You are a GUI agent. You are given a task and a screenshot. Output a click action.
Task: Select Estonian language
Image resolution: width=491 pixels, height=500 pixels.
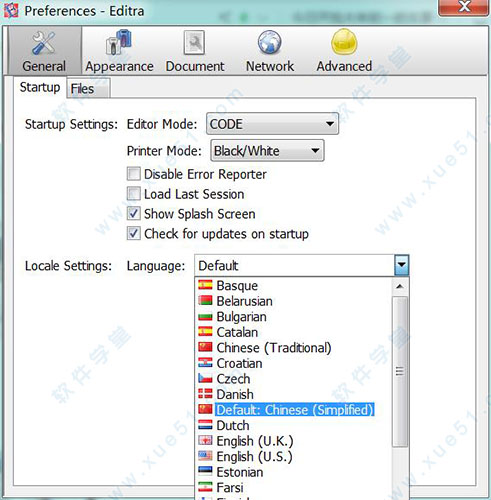tap(240, 472)
